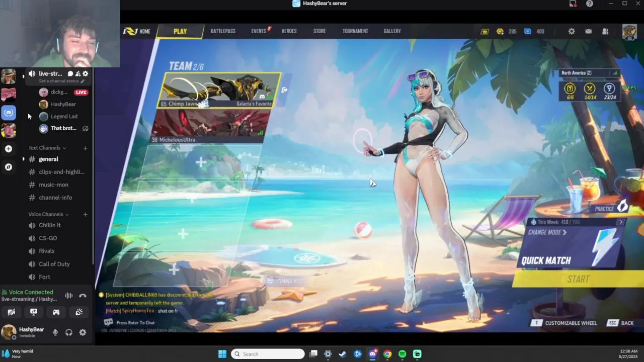Open the TOURNAMENT tab
The image size is (644, 362).
355,31
